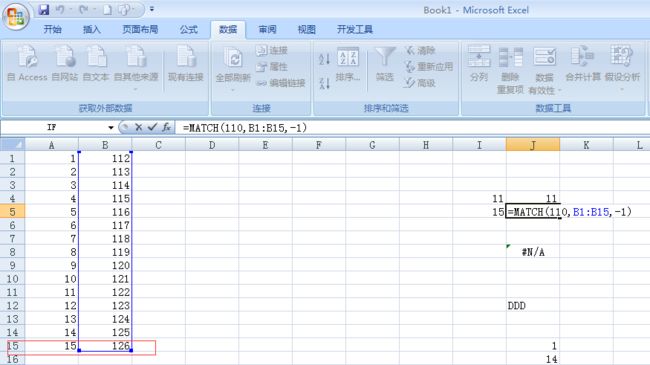This screenshot has width=650, height=365.
Task: Sort descending Z to A
Action: pyautogui.click(x=325, y=83)
